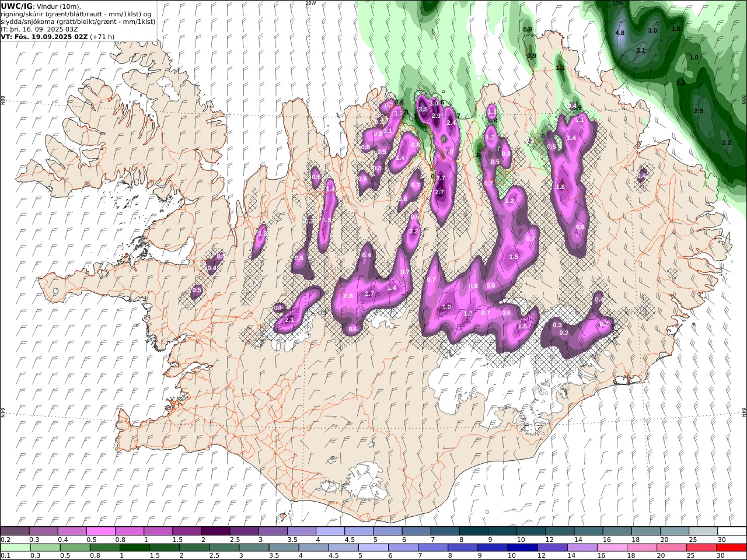Screen dimensions: 747x560
Task: Click the 0.2 label on the snow scale
Action: (x=5, y=540)
